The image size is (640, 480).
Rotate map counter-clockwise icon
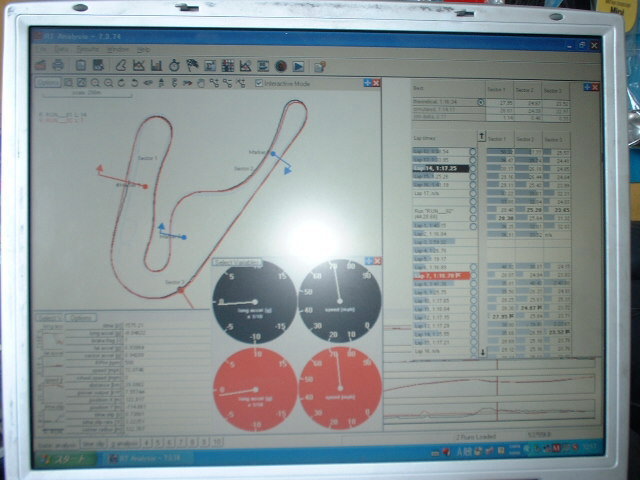(x=134, y=83)
